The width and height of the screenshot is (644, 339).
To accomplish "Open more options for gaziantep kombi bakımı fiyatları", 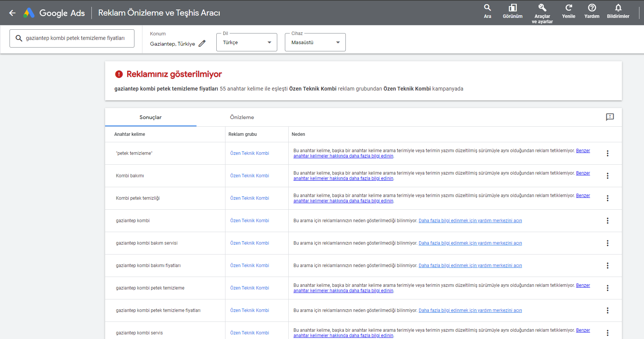I will click(607, 266).
